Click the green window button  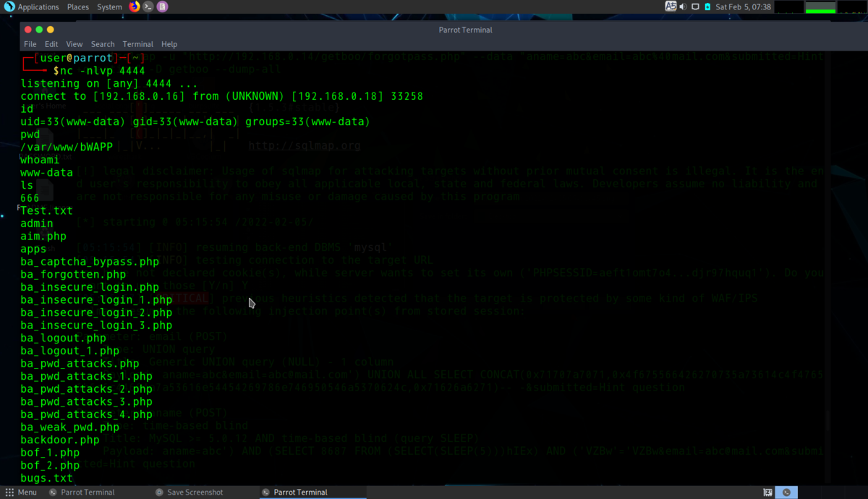pos(39,30)
